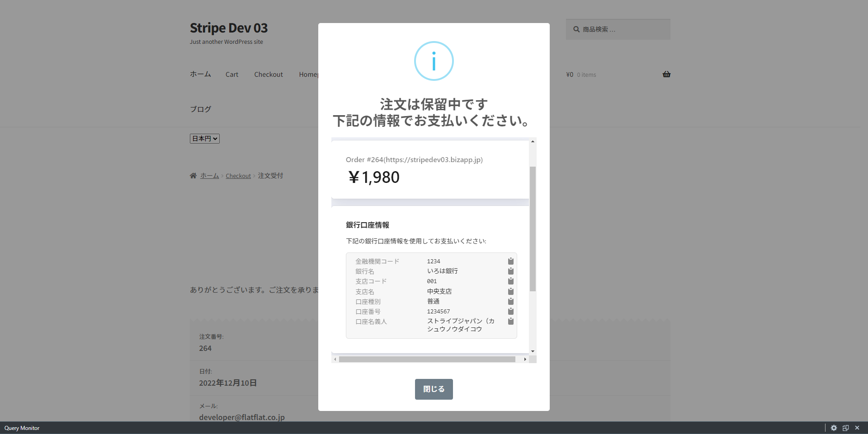Click the date 2022年12月10日

tap(228, 383)
